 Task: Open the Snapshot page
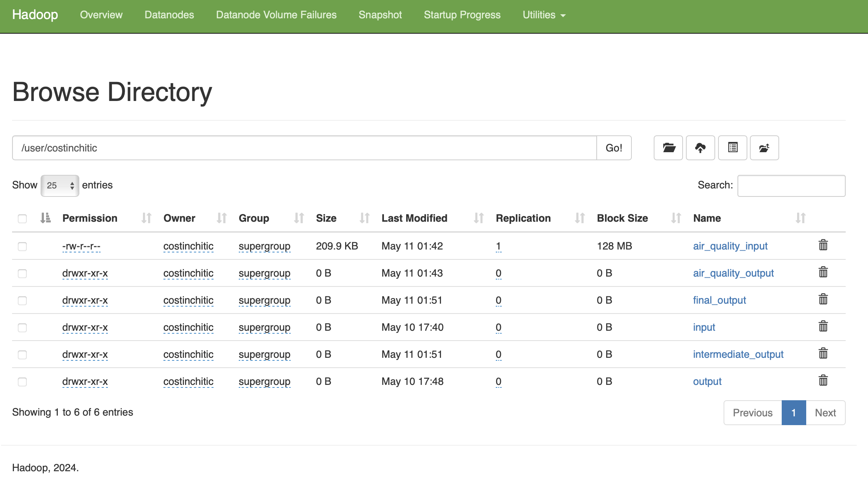[x=380, y=15]
